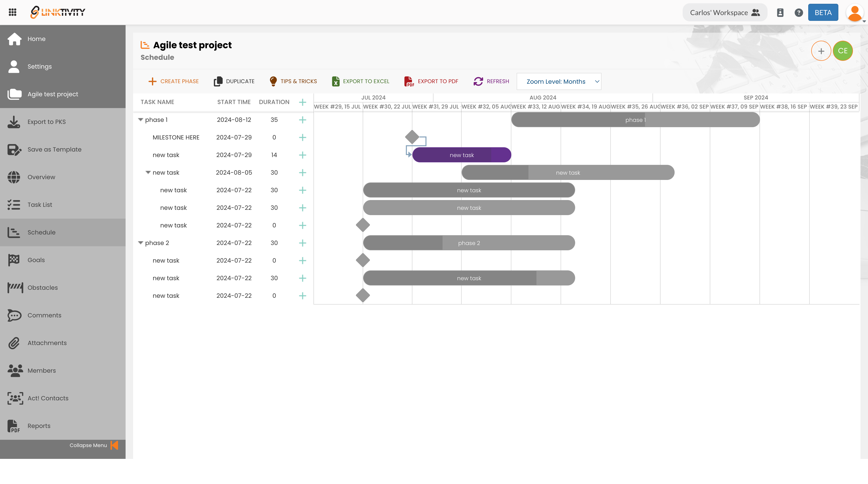Click AUG 2024 month header

point(543,98)
